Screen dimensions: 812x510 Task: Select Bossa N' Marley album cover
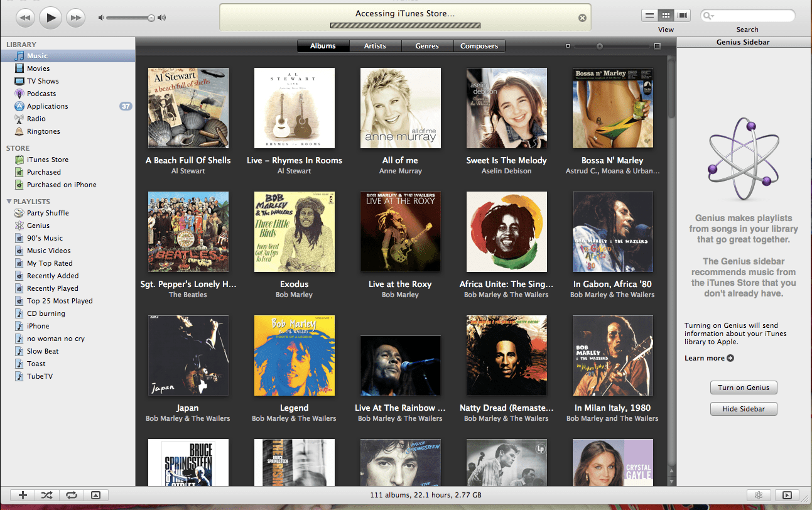[x=613, y=108]
